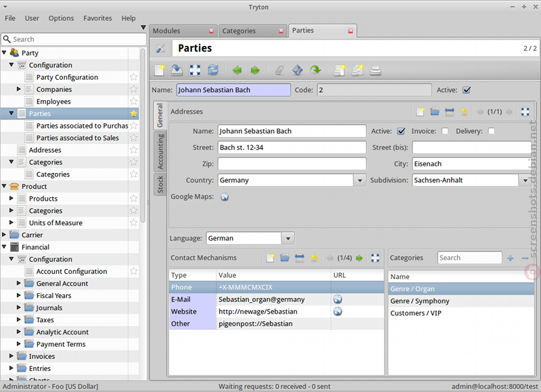Switch to the Stock vertical tab
This screenshot has height=392, width=541.
(160, 184)
